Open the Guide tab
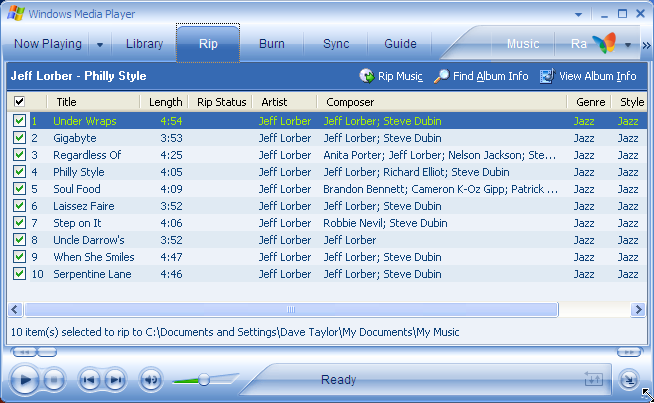654x403 pixels. point(400,43)
